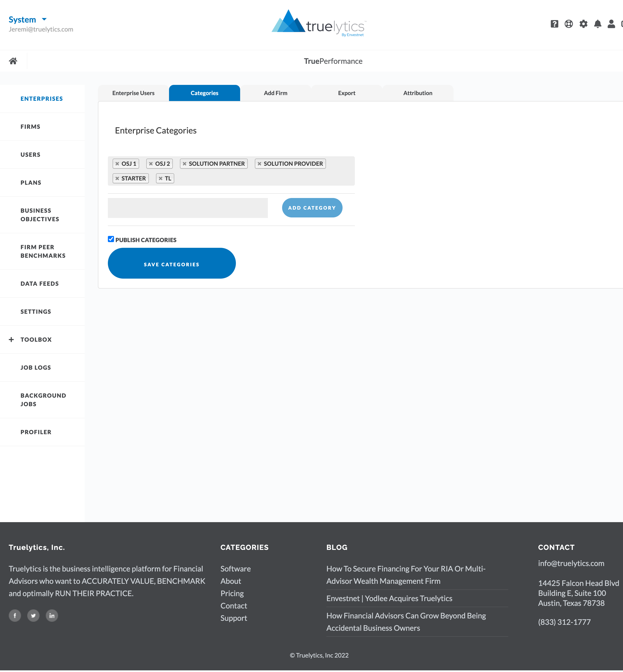The height and width of the screenshot is (672, 623).
Task: Go to the home icon
Action: [13, 61]
